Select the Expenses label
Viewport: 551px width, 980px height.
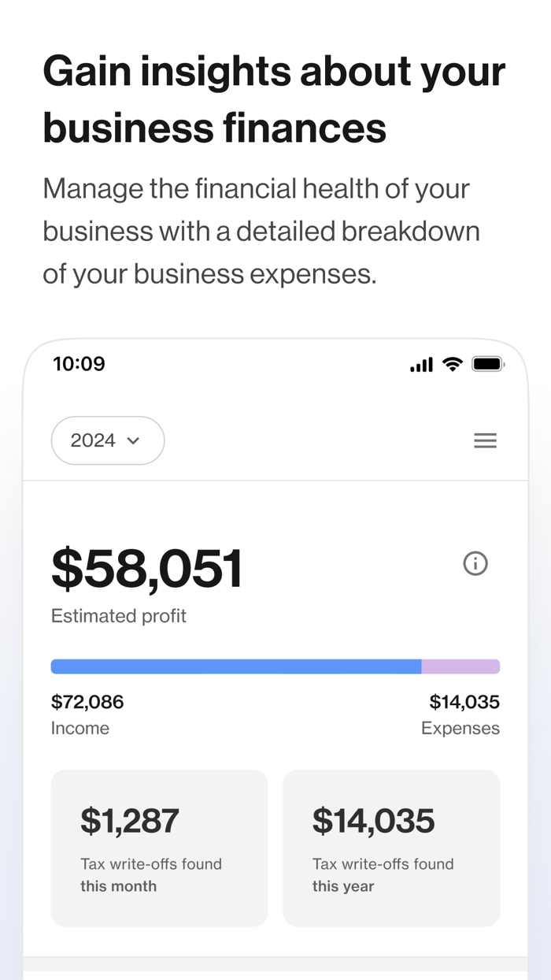coord(460,728)
